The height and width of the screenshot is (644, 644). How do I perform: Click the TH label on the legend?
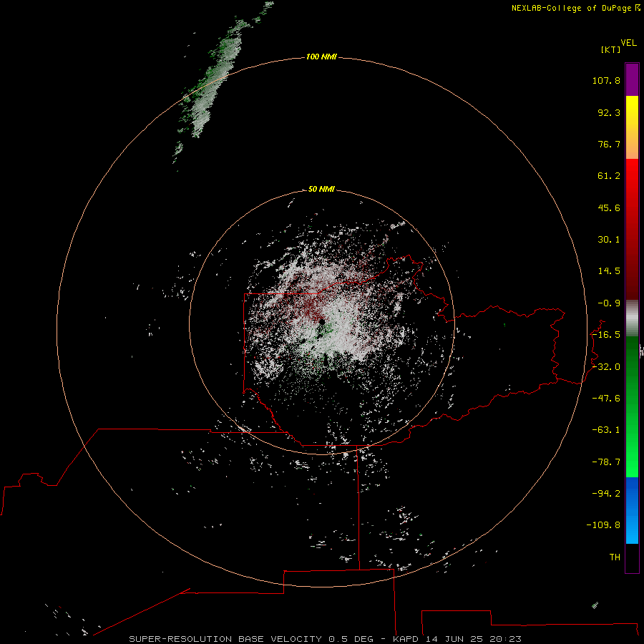tap(615, 557)
